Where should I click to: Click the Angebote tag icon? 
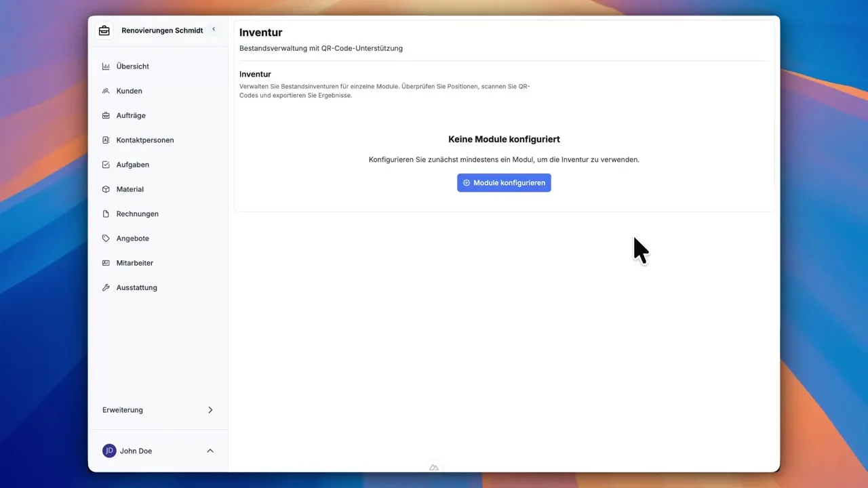(x=106, y=239)
